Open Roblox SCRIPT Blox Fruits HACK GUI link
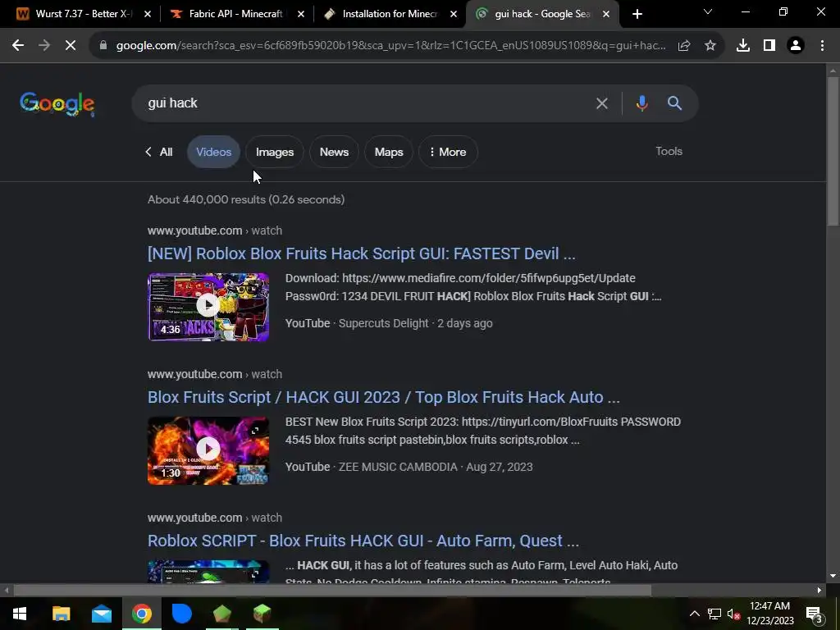Viewport: 840px width, 630px height. click(x=363, y=541)
